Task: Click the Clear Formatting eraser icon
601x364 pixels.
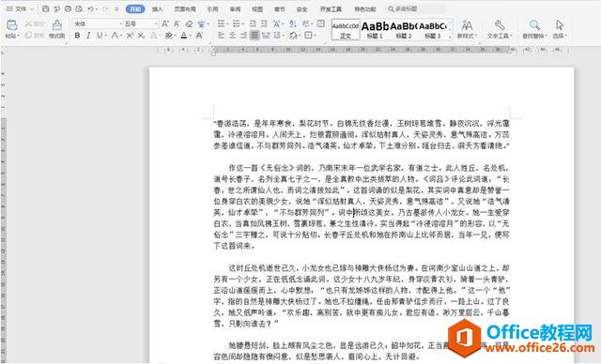Action: (189, 23)
